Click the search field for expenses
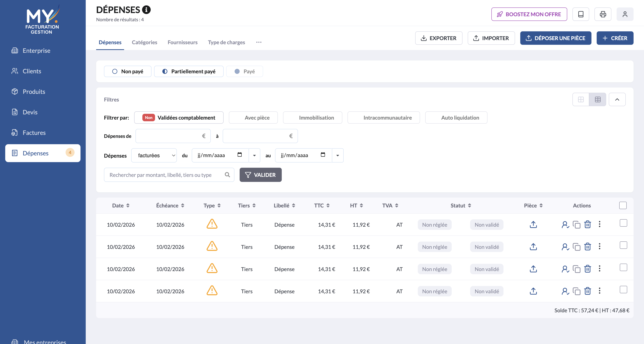This screenshot has width=644, height=344. [x=165, y=175]
